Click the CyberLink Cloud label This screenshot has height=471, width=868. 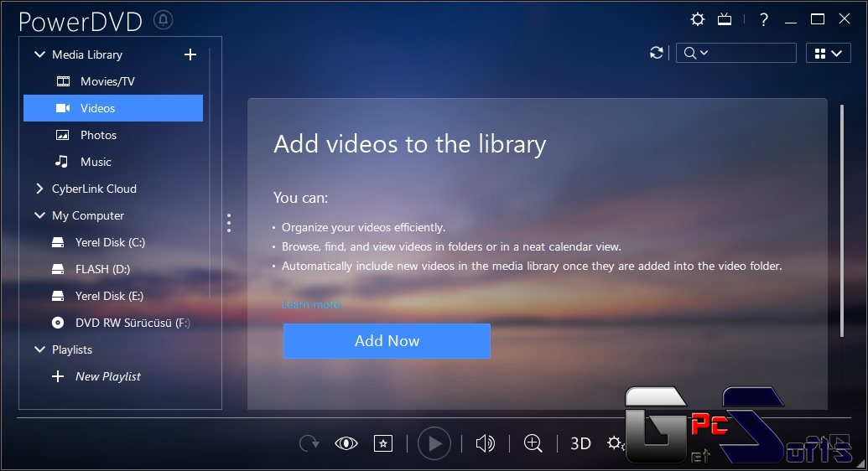pyautogui.click(x=94, y=189)
